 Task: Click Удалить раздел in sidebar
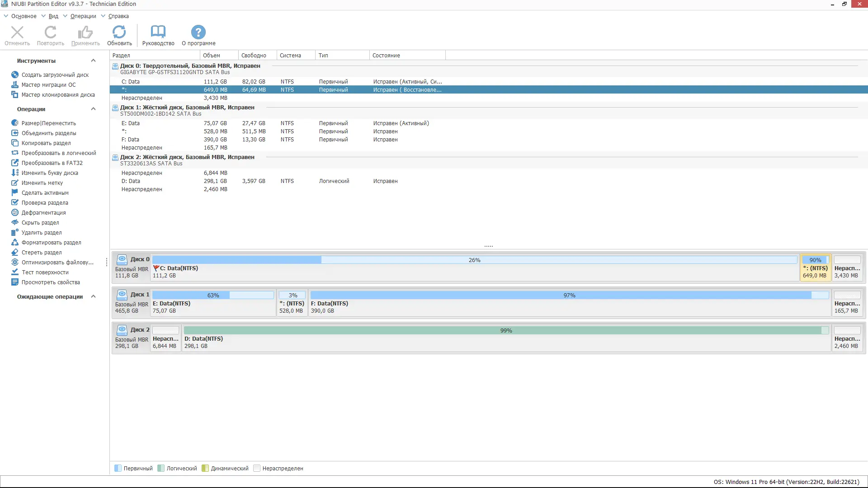pyautogui.click(x=42, y=232)
